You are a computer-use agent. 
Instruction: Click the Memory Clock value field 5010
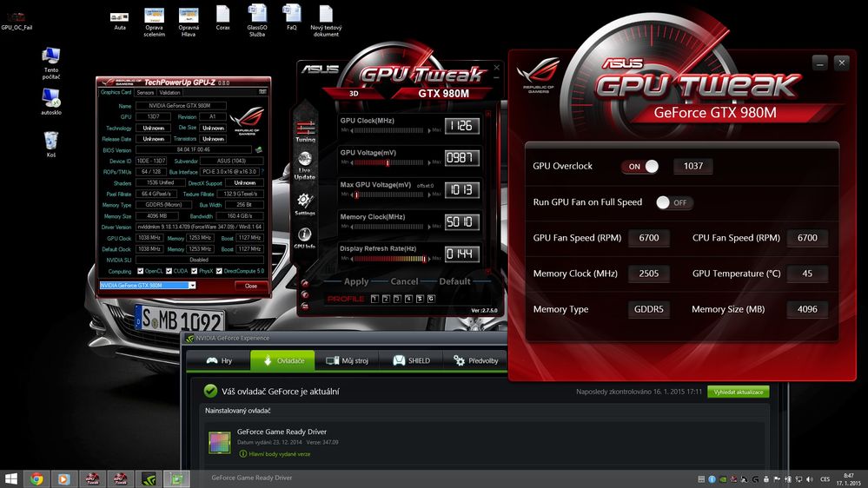click(x=461, y=222)
